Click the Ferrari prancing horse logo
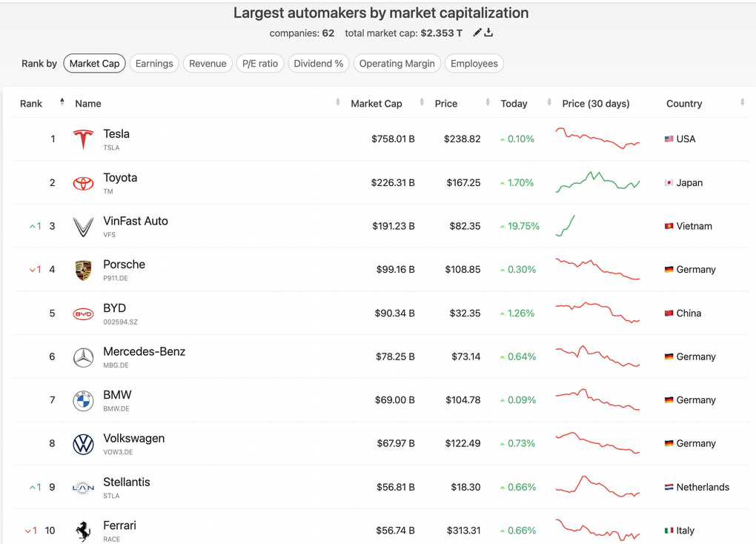The image size is (756, 544). (83, 531)
